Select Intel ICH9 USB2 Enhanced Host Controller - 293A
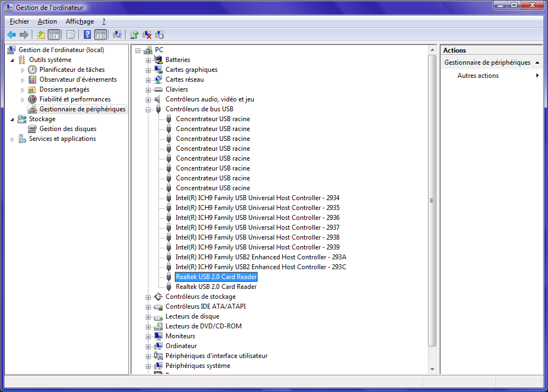This screenshot has height=392, width=548. 261,257
